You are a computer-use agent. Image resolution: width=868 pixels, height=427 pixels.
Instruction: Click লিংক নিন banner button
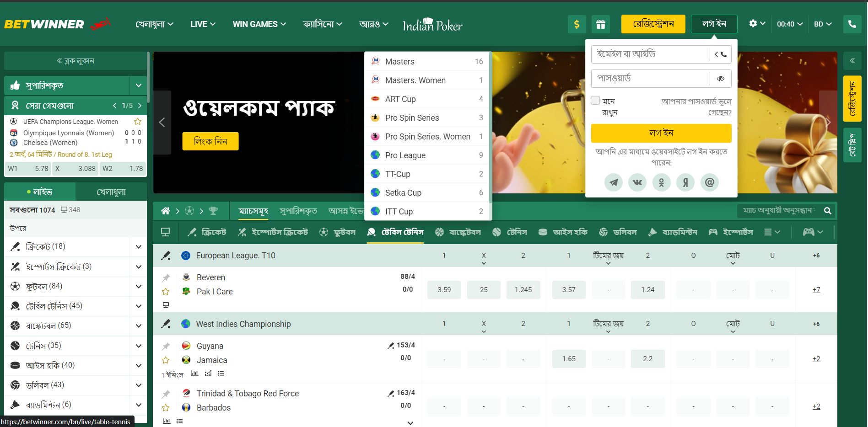tap(210, 141)
